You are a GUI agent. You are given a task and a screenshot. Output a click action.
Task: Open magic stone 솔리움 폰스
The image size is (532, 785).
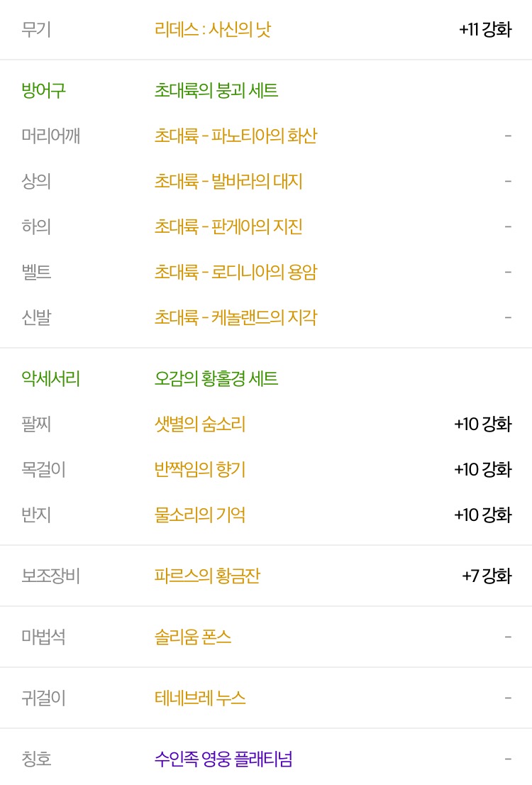[193, 637]
